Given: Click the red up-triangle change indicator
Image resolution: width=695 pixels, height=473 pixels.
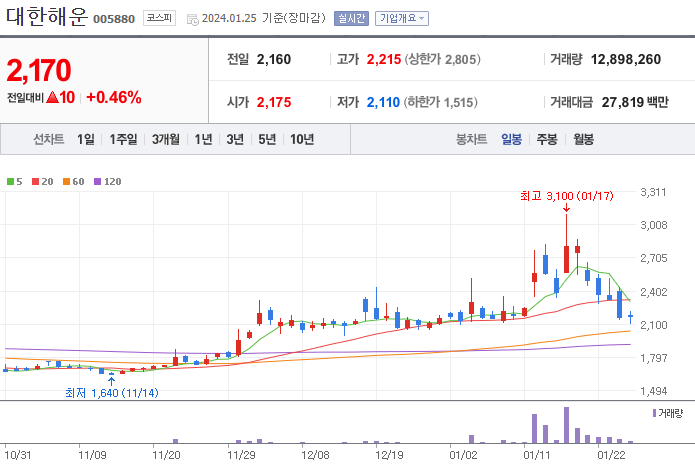Looking at the screenshot, I should click(52, 97).
